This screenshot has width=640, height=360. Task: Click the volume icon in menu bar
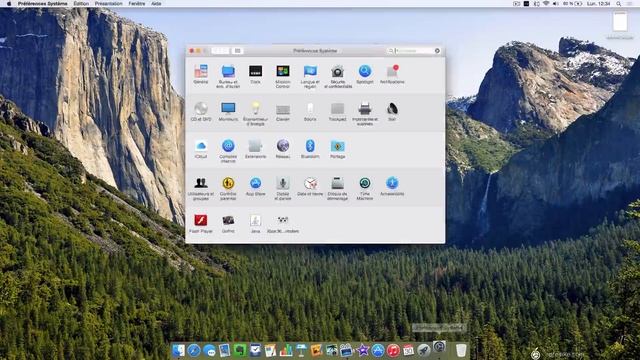pyautogui.click(x=556, y=4)
